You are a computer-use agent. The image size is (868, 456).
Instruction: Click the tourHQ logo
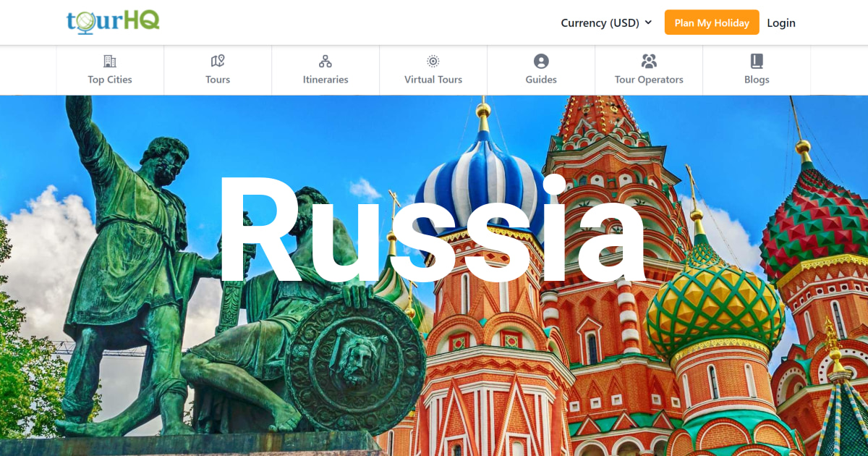pos(113,22)
